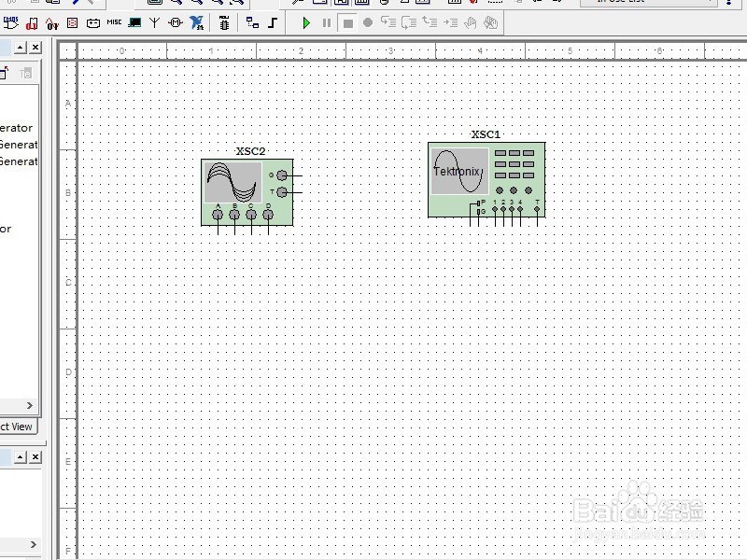Click channel 4 pin on XSC1
The height and width of the screenshot is (560, 747).
pos(520,209)
